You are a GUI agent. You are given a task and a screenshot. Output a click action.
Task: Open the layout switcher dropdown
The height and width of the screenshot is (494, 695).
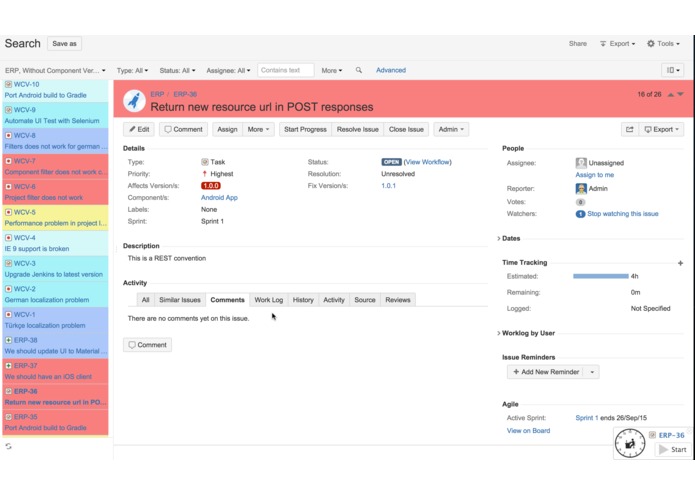click(x=673, y=70)
